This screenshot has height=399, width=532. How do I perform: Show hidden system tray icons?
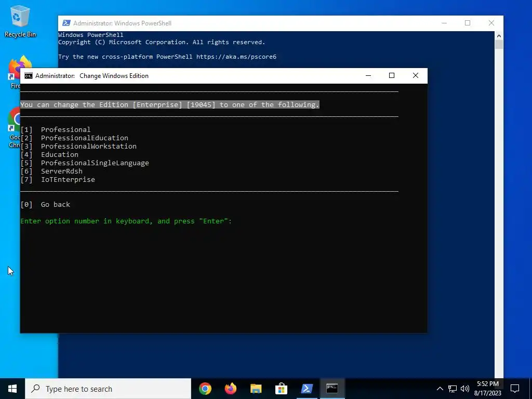pos(440,389)
